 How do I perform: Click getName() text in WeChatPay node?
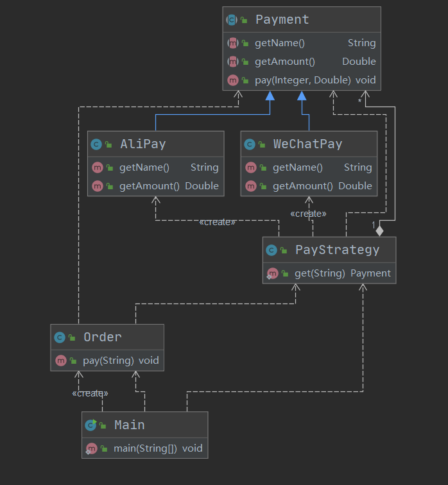click(x=298, y=167)
